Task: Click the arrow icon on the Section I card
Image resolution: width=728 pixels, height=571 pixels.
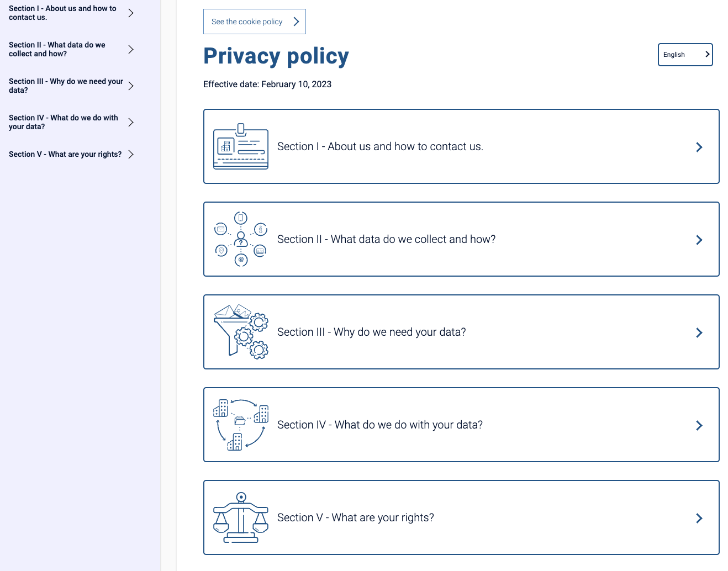Action: click(699, 147)
